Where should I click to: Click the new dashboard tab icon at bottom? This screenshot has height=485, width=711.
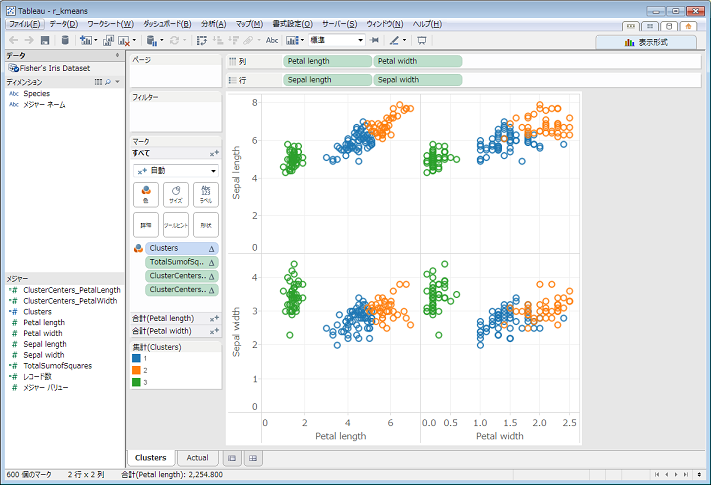point(253,458)
